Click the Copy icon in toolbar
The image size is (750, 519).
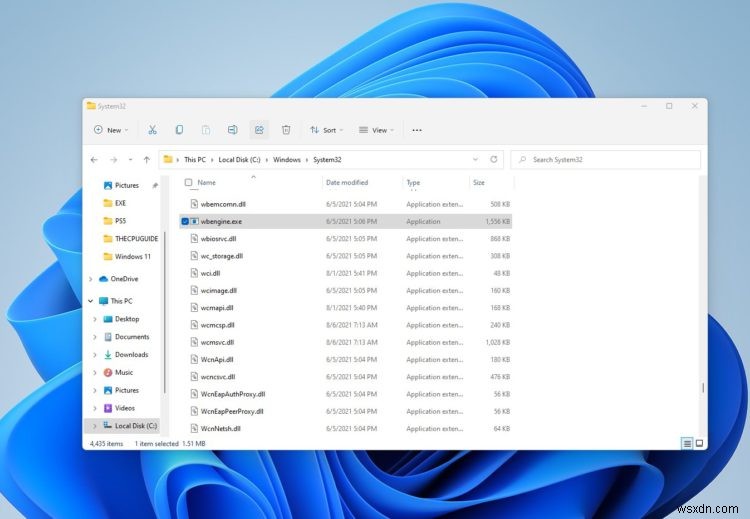179,130
